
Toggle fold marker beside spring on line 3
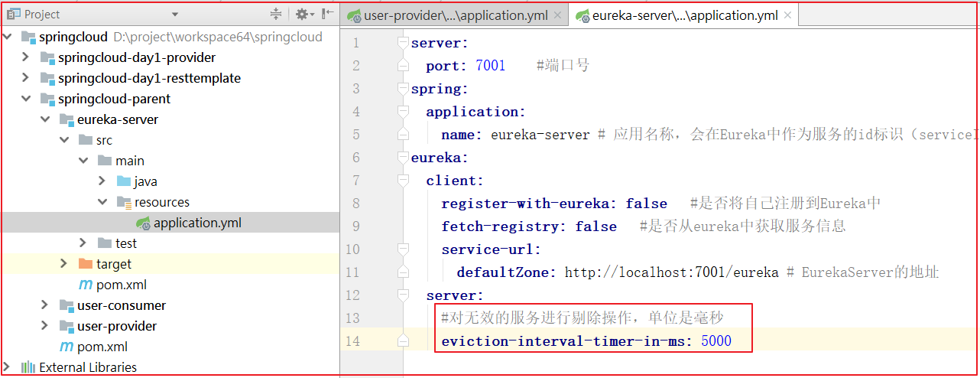[403, 90]
